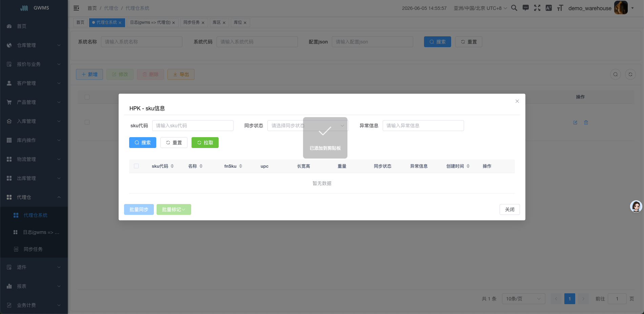
Task: Expand 业务计费 sidebar menu
Action: tap(34, 305)
